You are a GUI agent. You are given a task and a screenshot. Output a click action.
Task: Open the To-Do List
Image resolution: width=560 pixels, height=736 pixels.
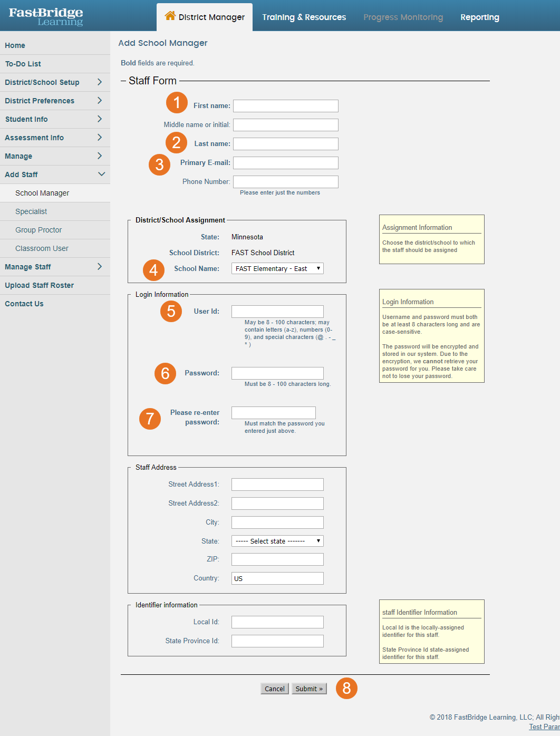coord(55,64)
